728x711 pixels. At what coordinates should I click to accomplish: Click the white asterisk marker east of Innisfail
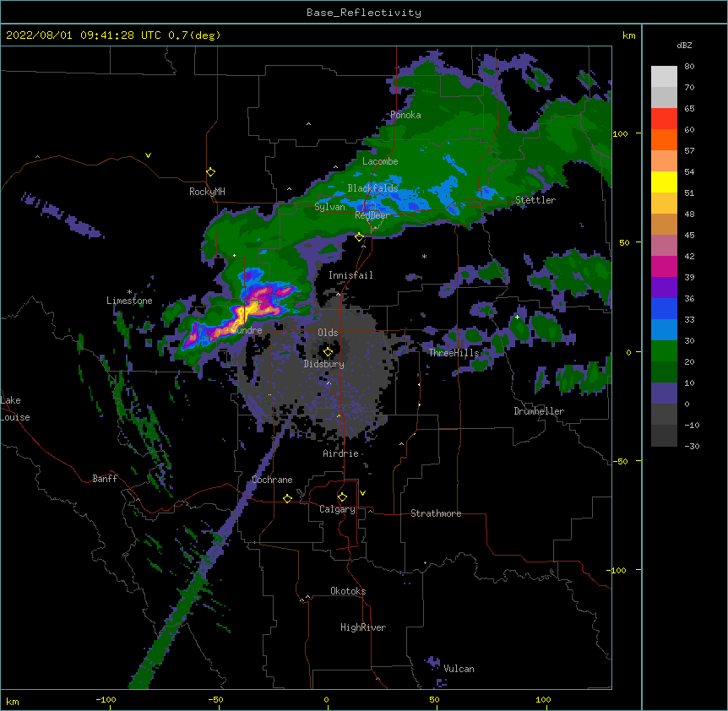424,257
